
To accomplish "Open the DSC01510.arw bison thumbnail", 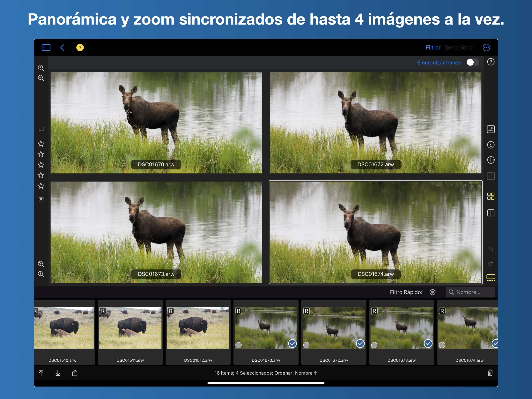I will tap(64, 327).
